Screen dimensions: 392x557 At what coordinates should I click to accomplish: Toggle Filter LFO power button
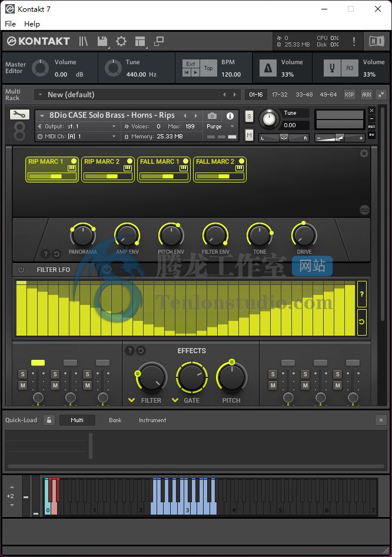coord(21,270)
